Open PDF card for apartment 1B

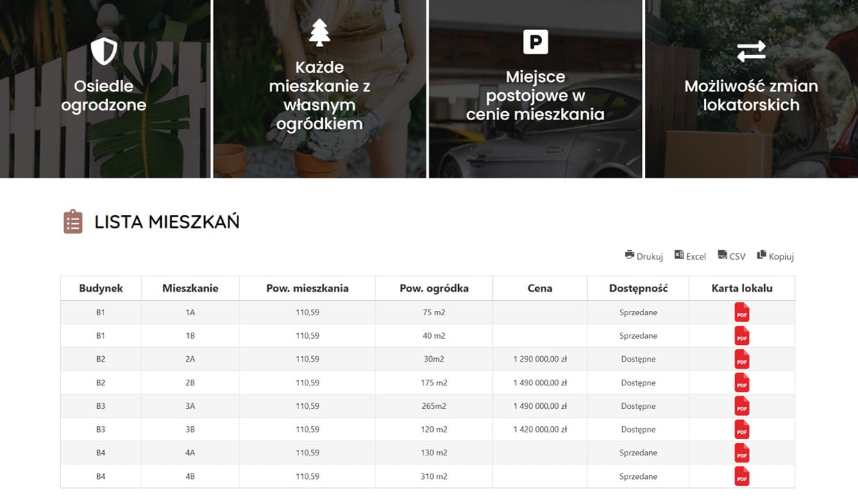[x=741, y=336]
